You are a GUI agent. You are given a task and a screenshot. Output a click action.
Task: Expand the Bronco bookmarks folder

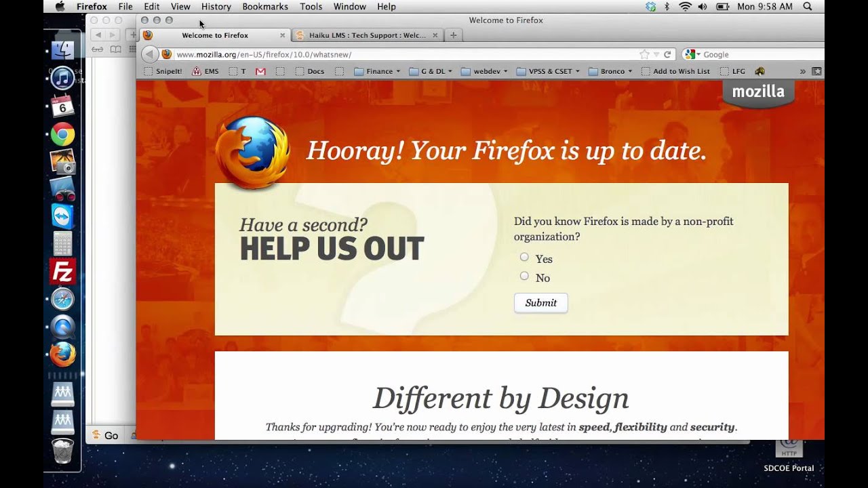(x=611, y=71)
